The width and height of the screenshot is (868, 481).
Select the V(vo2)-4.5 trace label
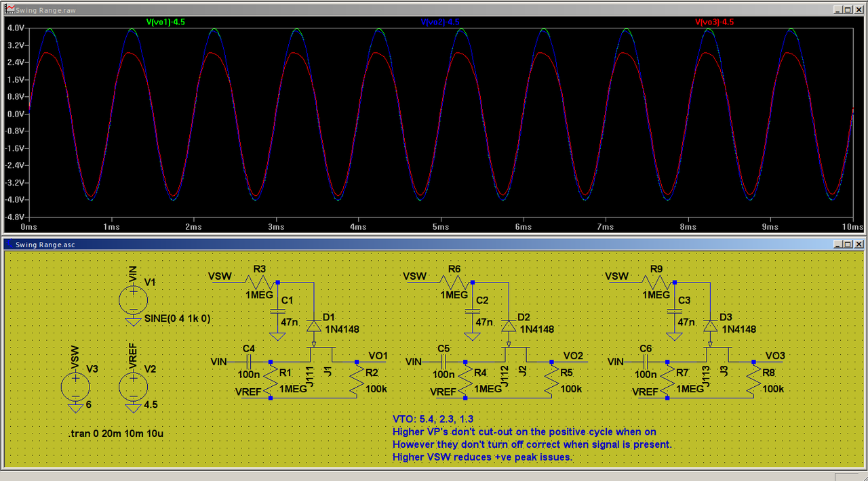(440, 22)
